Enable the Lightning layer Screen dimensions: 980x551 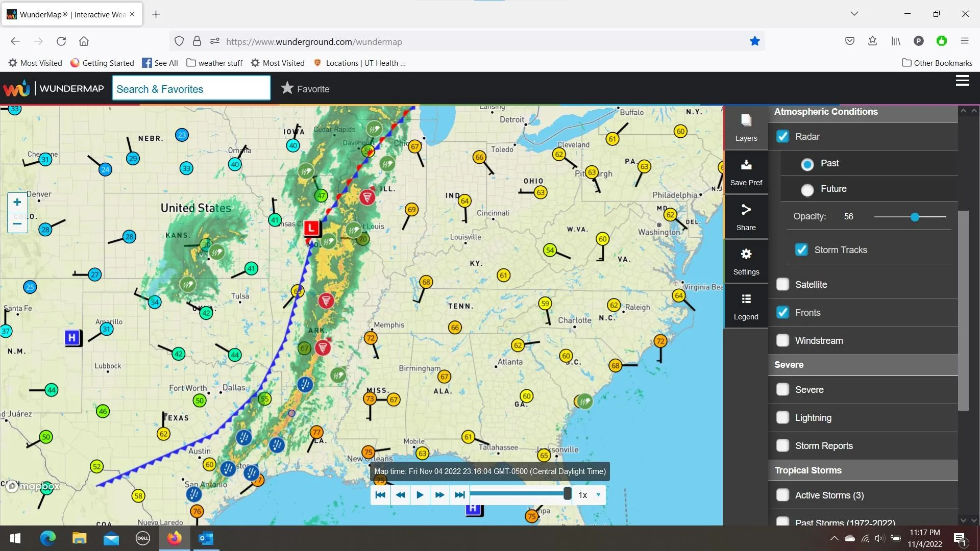(782, 417)
